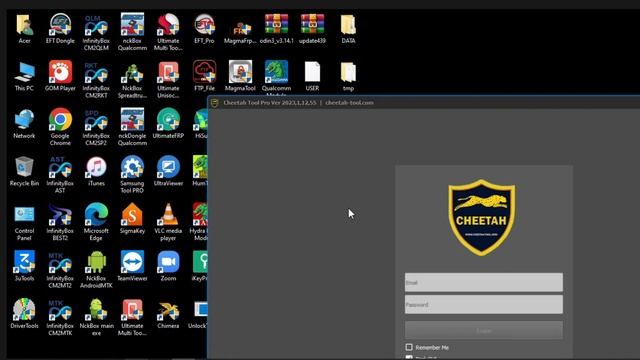
Task: Select the USER file icon
Action: [x=312, y=73]
